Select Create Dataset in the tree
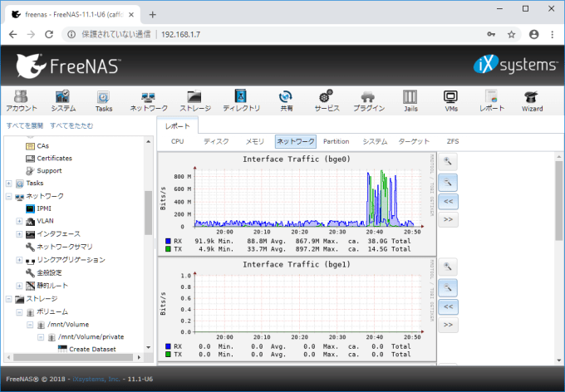Viewport: 565px width, 392px height. point(91,349)
